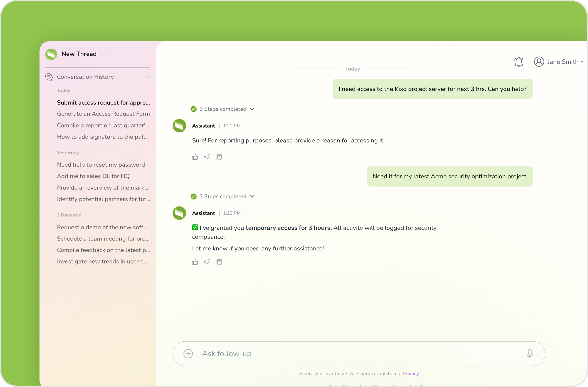
Task: Click the microphone voice input icon
Action: [x=530, y=354]
